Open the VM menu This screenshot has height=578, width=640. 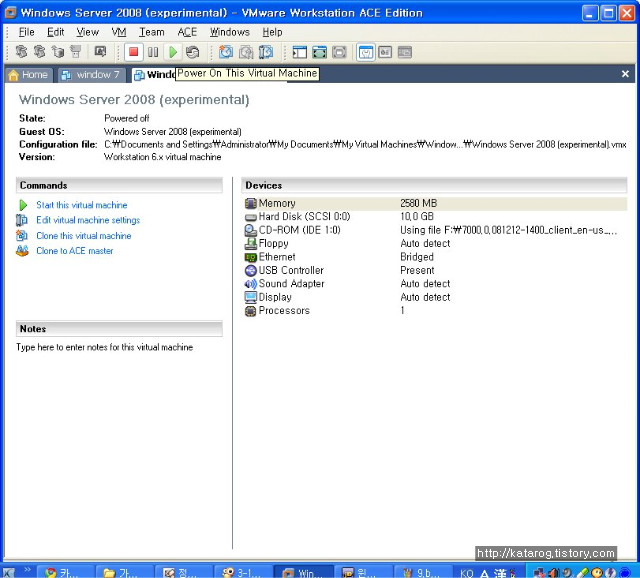point(119,32)
